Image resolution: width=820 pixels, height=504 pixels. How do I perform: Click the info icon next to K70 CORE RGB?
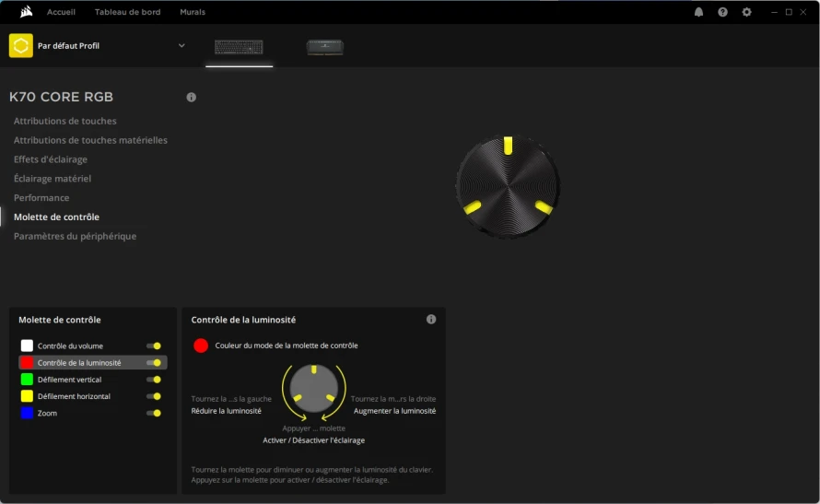pos(192,98)
